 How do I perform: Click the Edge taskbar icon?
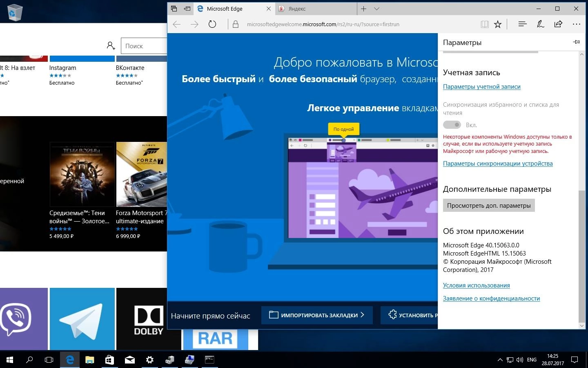[70, 360]
